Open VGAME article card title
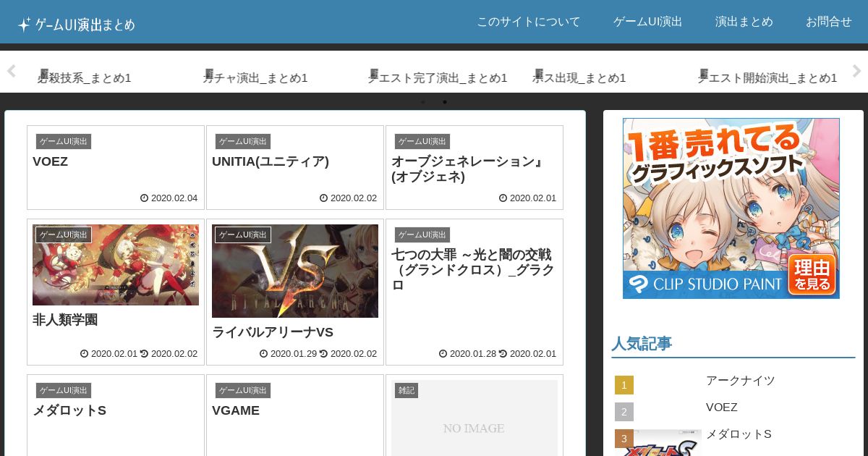Screen dimensions: 868x456 point(236,410)
